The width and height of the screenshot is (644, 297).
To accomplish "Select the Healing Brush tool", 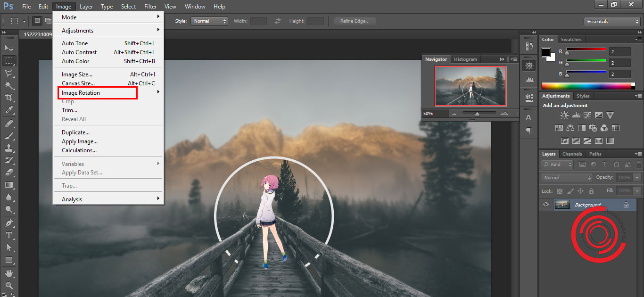I will click(x=9, y=124).
